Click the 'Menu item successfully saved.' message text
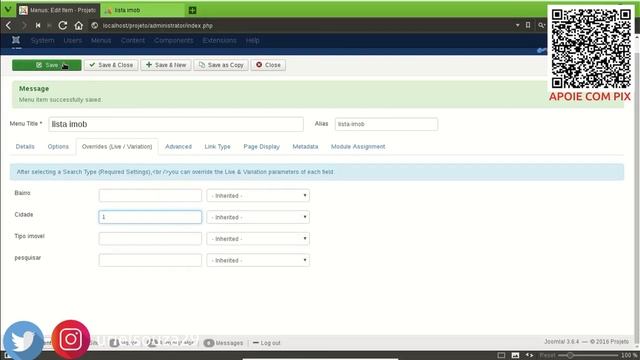 (x=60, y=100)
